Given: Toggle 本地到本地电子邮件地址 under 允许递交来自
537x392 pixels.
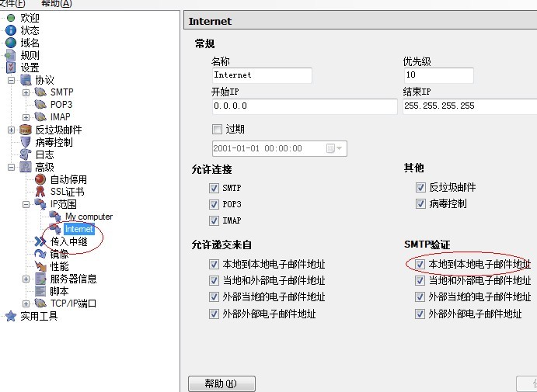Looking at the screenshot, I should tap(214, 264).
